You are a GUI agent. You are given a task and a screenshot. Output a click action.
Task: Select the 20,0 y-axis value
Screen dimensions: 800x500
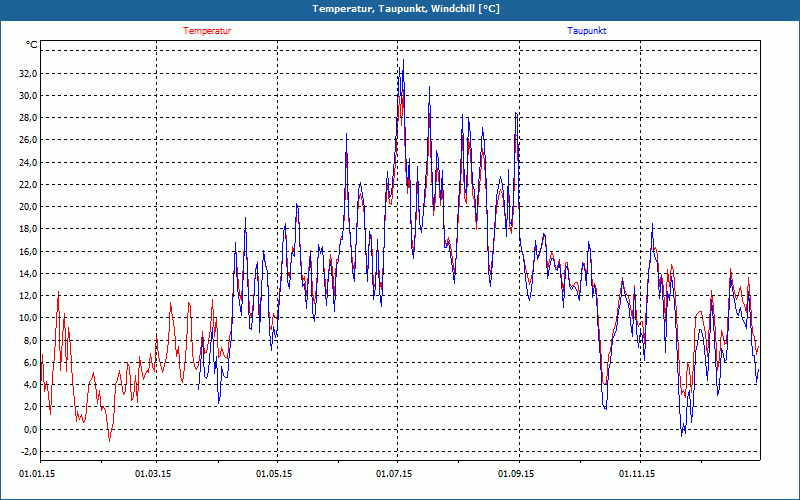point(28,207)
